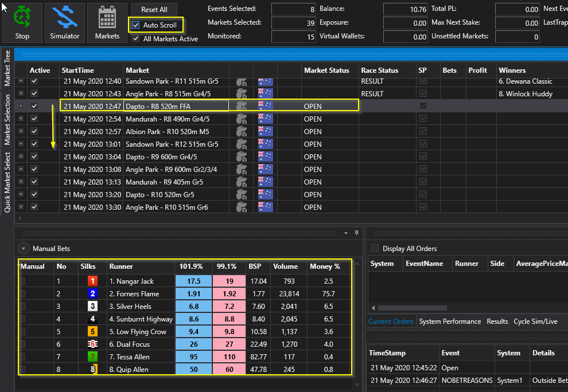Open the Quick Market Select side tab
Viewport: 568px width, 392px height.
tap(7, 182)
